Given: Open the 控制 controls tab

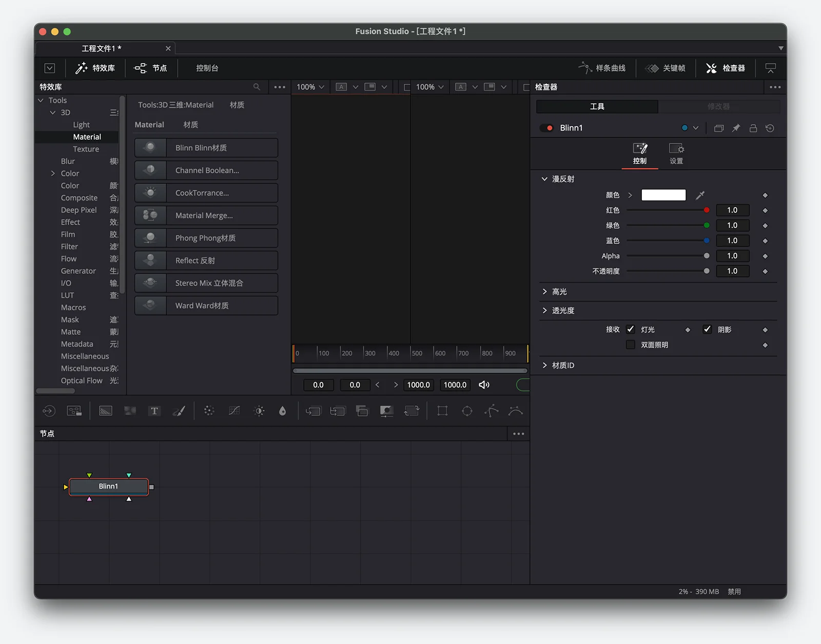Looking at the screenshot, I should coord(640,154).
